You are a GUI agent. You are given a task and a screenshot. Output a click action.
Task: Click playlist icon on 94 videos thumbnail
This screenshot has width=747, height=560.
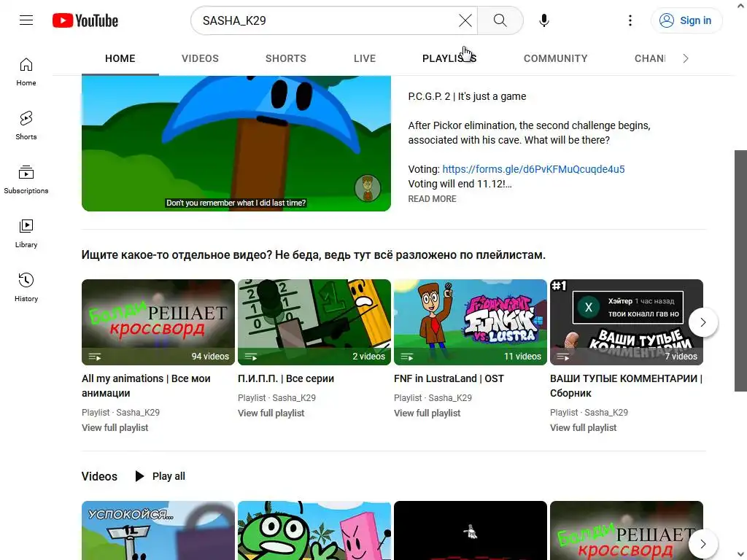[95, 356]
